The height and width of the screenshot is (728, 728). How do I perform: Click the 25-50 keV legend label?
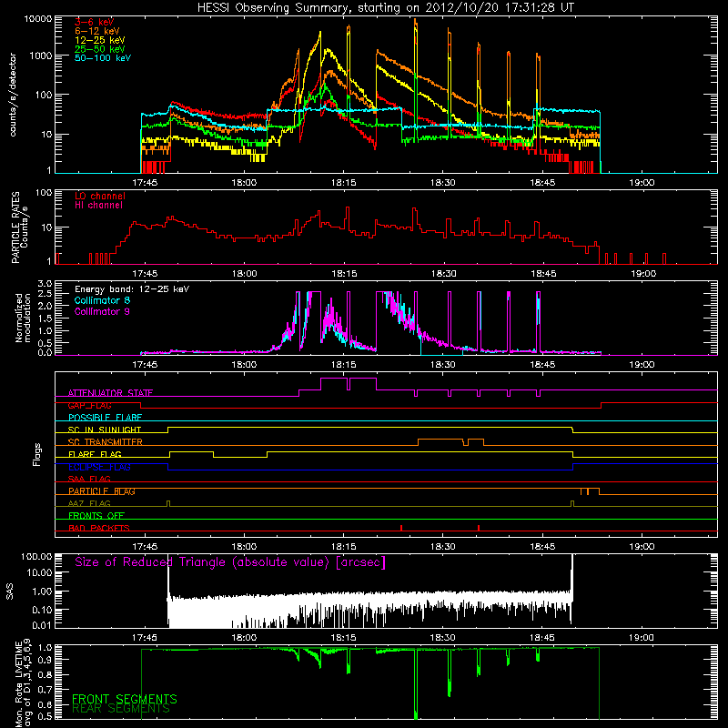(x=99, y=49)
